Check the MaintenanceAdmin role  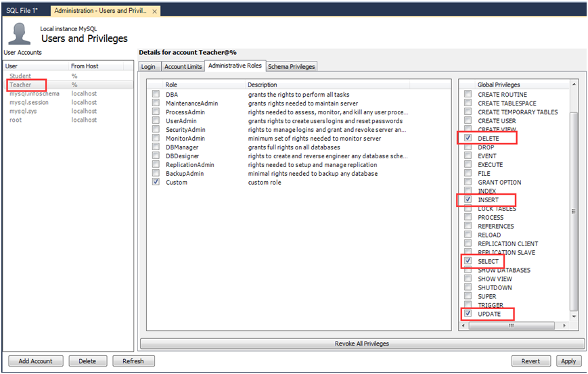point(156,102)
